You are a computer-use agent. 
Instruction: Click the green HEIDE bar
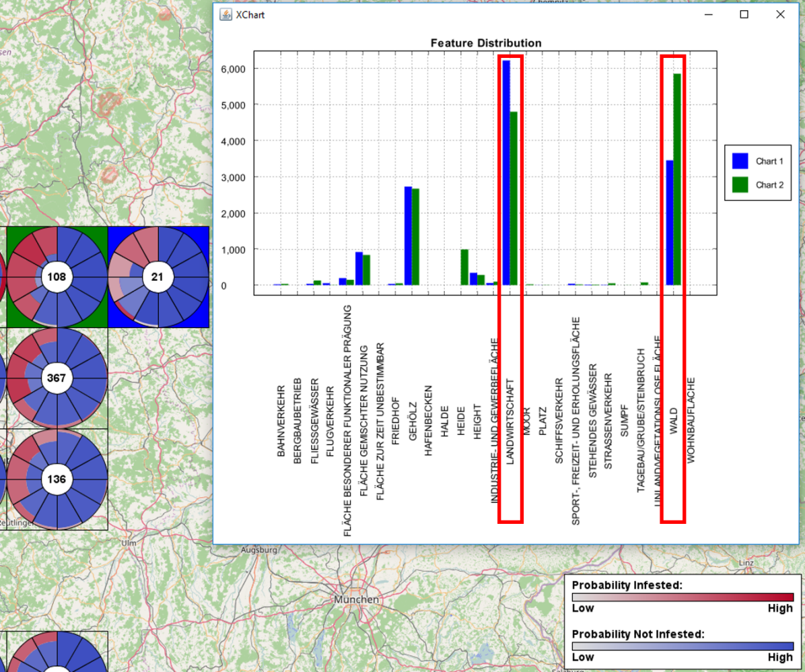click(x=464, y=267)
